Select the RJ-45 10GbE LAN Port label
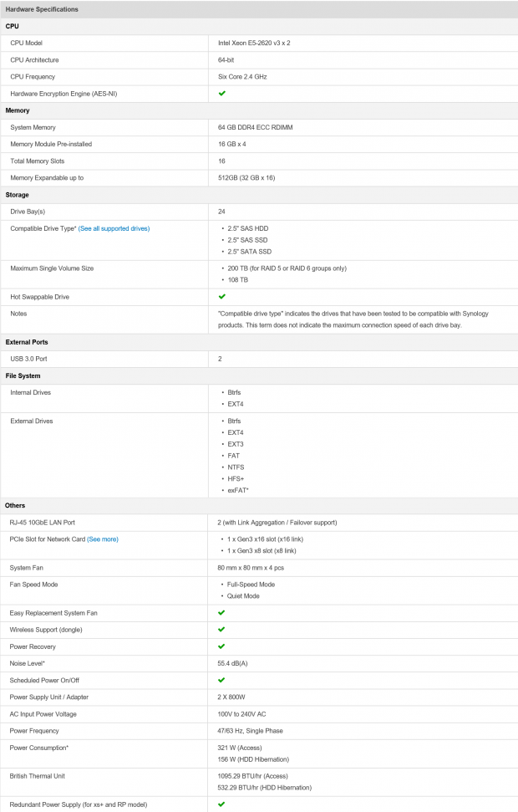This screenshot has width=518, height=812. (x=43, y=523)
